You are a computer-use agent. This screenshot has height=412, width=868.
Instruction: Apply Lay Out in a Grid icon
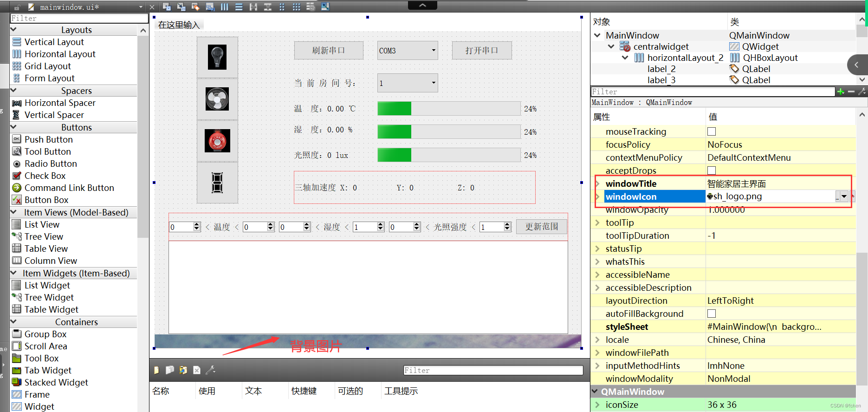(x=297, y=7)
